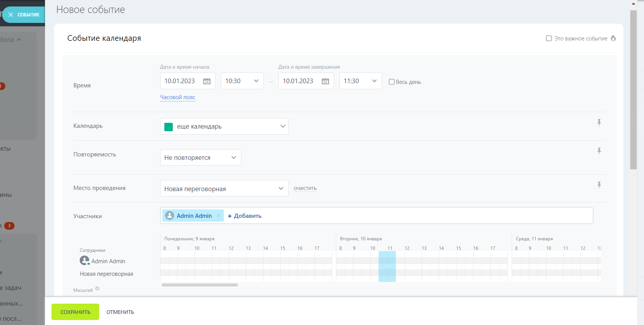Open the start date calendar picker icon
This screenshot has width=644, height=325.
point(207,81)
